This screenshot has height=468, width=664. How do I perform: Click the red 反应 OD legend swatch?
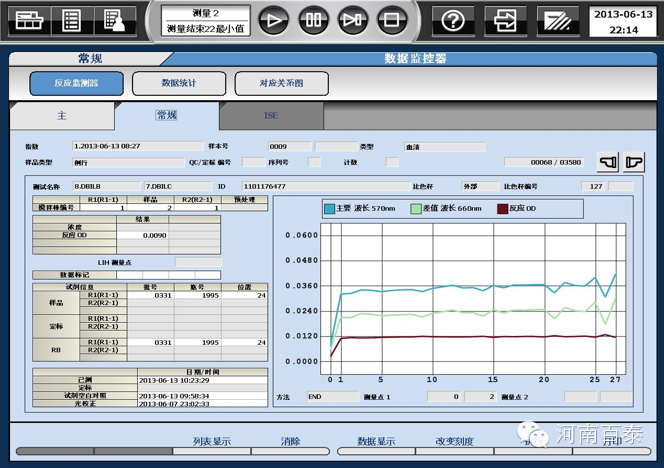pyautogui.click(x=503, y=209)
